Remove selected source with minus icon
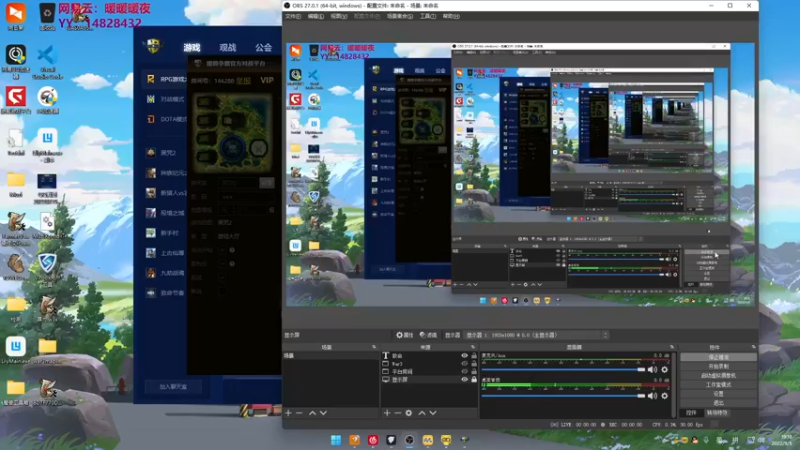This screenshot has height=450, width=800. click(397, 413)
